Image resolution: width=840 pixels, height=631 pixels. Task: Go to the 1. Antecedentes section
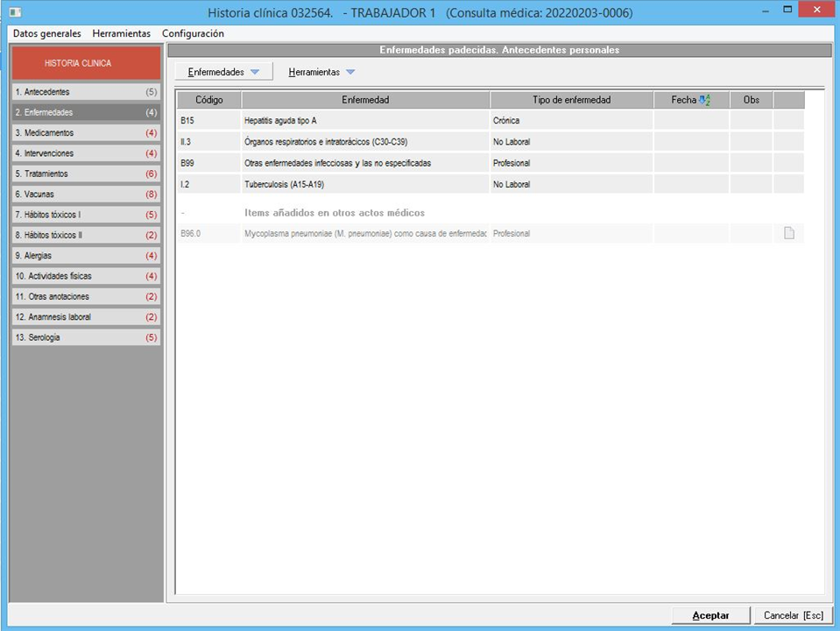point(86,92)
